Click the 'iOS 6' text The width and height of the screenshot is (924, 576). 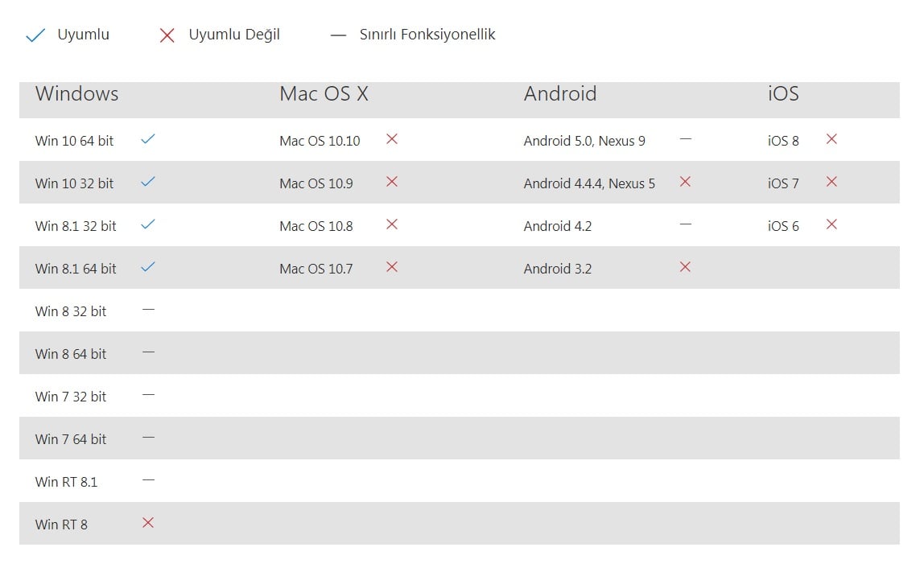[x=783, y=226]
